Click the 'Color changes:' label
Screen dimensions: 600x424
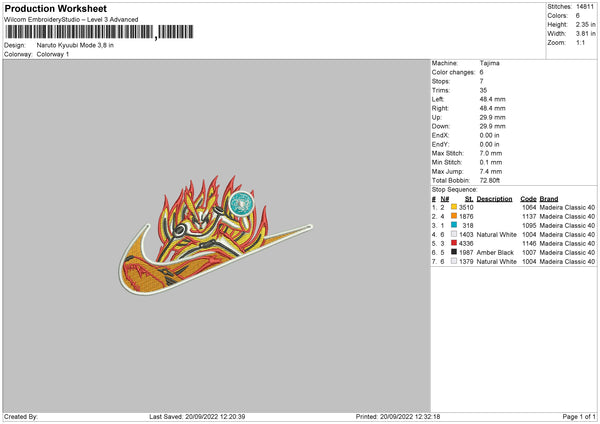(453, 72)
